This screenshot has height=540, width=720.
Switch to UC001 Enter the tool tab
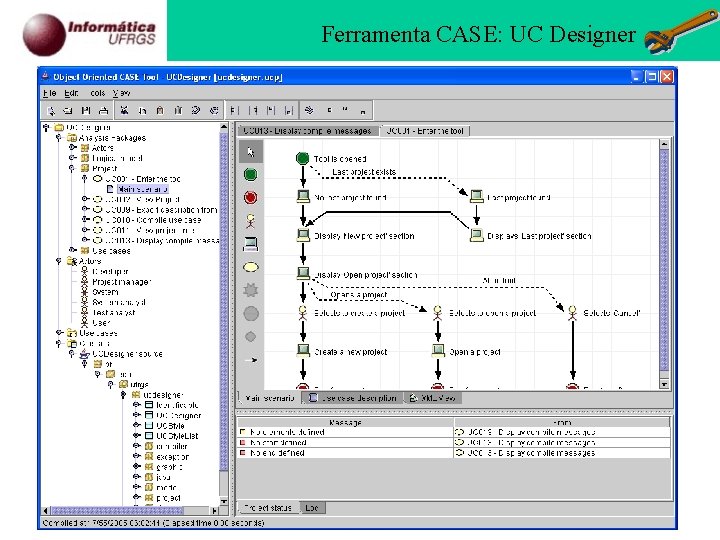pos(425,131)
